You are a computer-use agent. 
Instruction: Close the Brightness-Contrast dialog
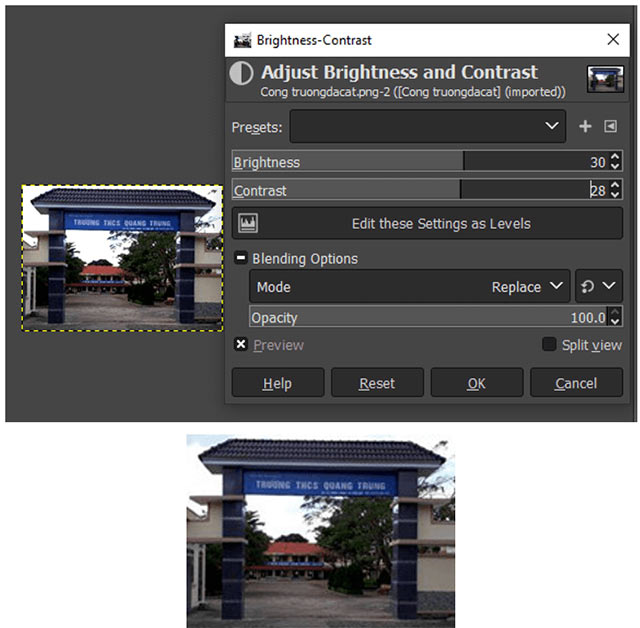tap(612, 40)
